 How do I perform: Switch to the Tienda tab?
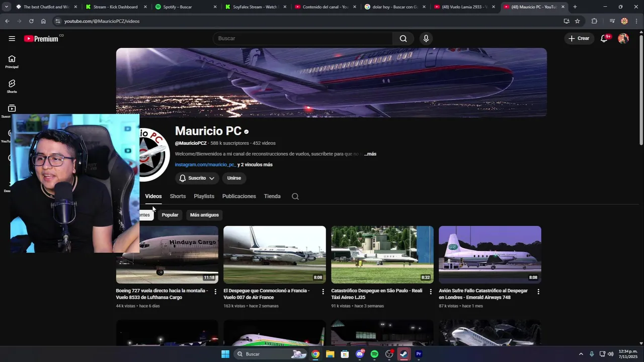tap(272, 196)
